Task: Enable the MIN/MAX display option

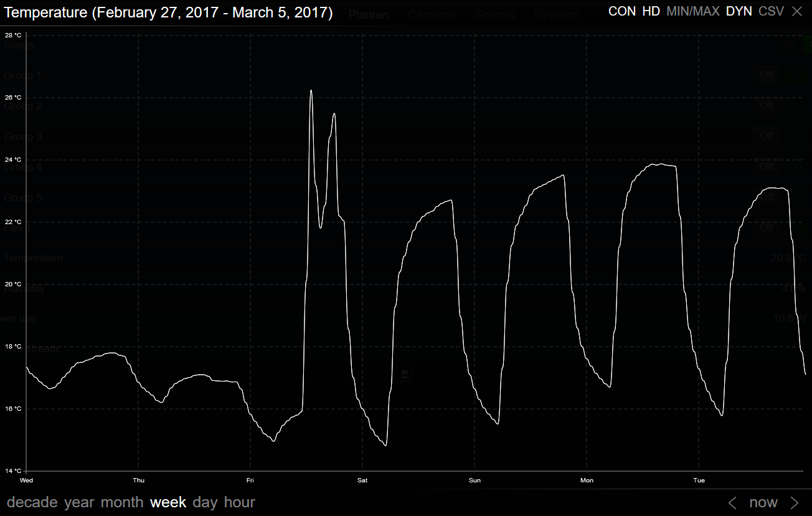Action: click(692, 11)
